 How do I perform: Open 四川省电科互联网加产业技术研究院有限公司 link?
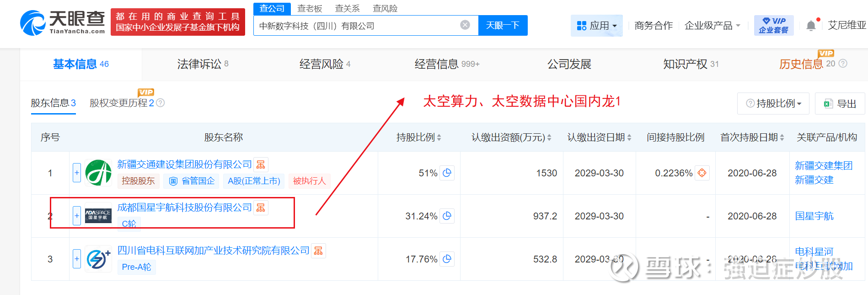[x=214, y=251]
